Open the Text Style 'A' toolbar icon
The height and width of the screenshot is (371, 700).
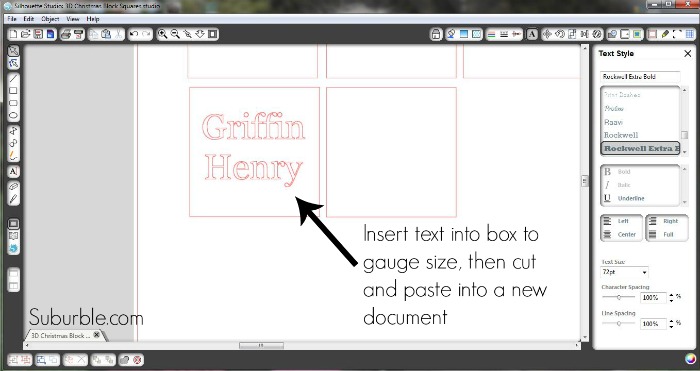click(x=531, y=34)
